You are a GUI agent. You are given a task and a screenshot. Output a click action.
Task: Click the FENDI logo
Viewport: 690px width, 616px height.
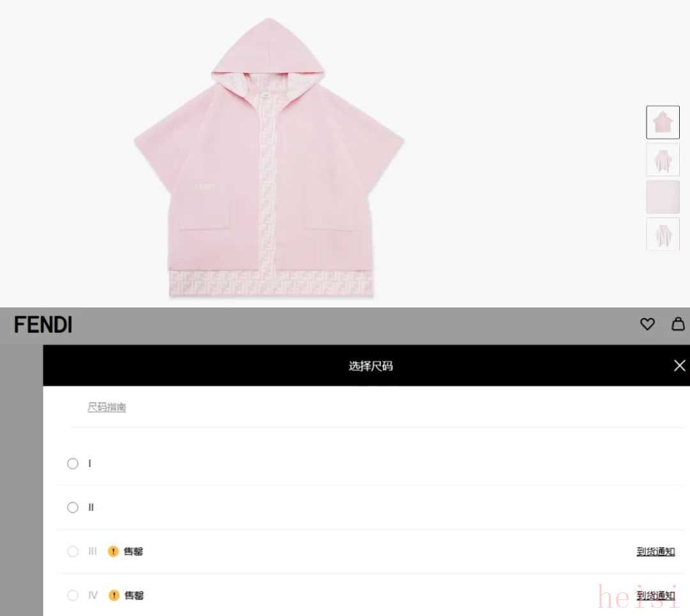click(x=43, y=325)
